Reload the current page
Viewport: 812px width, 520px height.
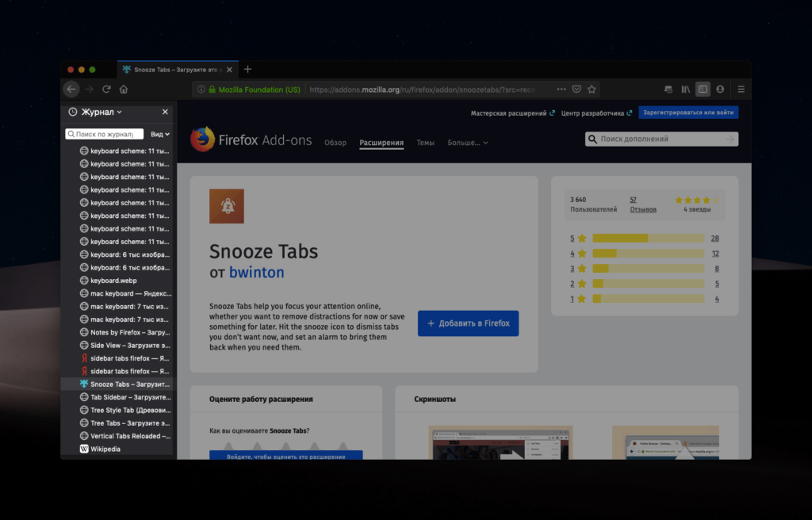tap(106, 89)
